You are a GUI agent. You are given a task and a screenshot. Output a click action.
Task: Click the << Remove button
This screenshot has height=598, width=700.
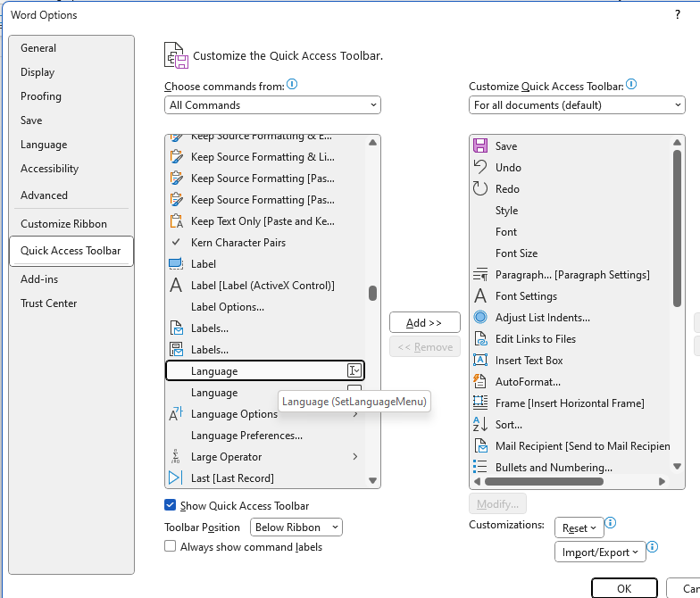[x=425, y=346]
